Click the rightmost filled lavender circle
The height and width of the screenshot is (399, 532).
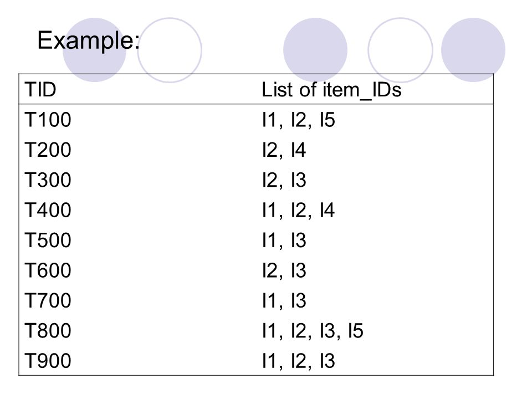click(473, 50)
